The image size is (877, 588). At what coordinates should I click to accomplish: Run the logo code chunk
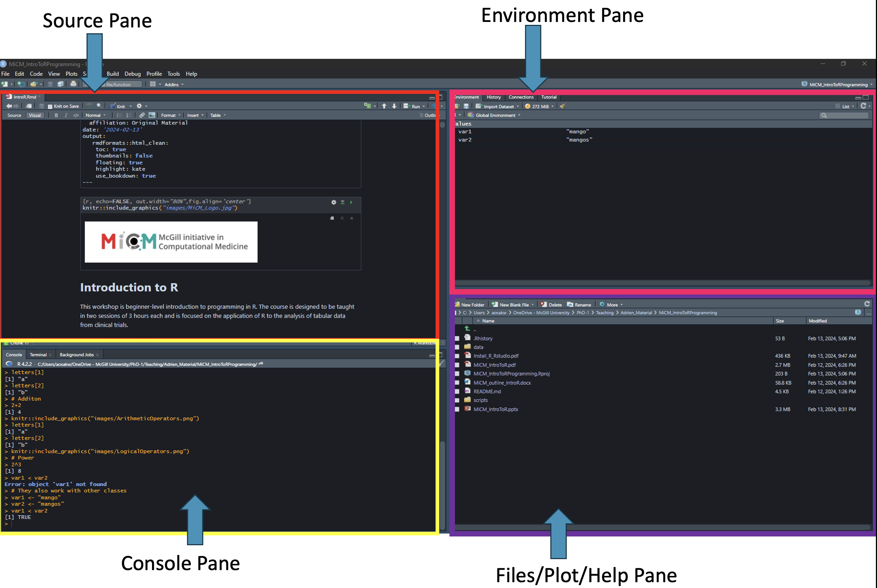coord(351,202)
